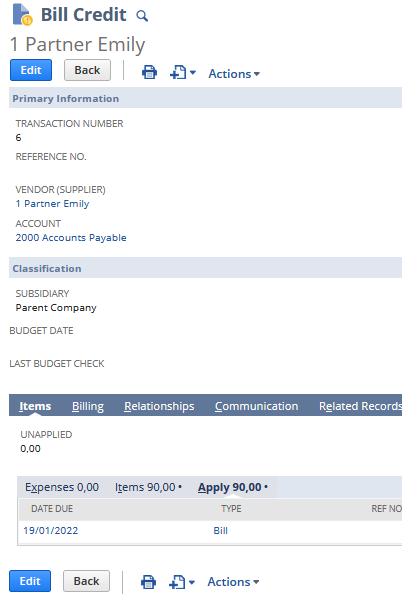402x601 pixels.
Task: Open the bottom Make Copy/New dropdown icon
Action: (x=182, y=582)
